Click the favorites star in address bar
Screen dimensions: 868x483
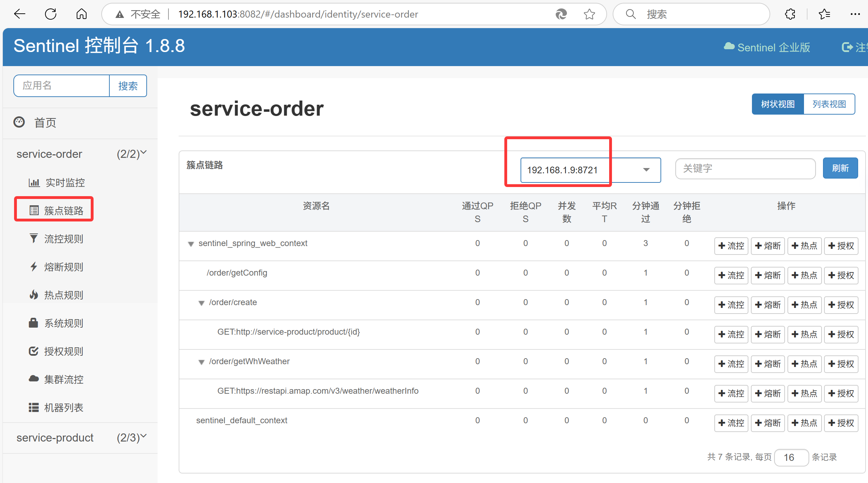[x=589, y=14]
